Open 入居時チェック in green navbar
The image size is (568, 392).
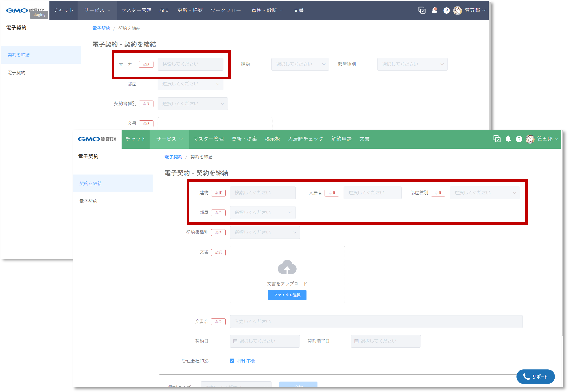click(x=305, y=139)
